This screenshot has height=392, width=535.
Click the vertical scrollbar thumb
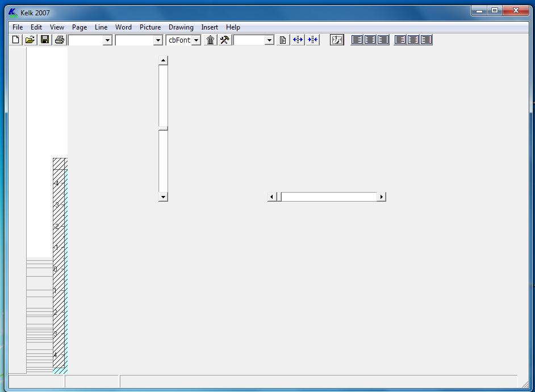tap(163, 128)
